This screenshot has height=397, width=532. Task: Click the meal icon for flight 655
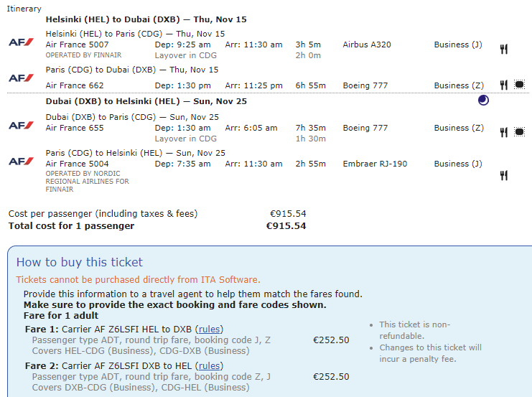(504, 132)
